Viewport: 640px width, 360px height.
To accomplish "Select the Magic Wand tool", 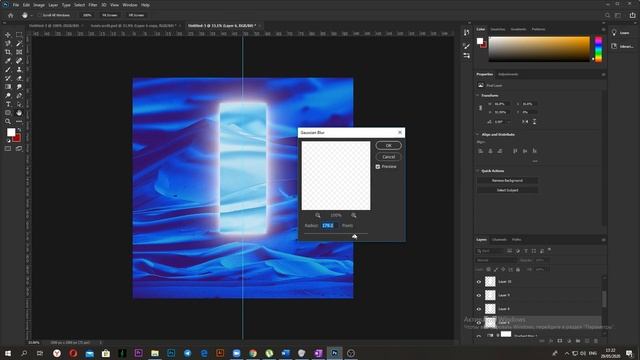I will click(x=19, y=43).
